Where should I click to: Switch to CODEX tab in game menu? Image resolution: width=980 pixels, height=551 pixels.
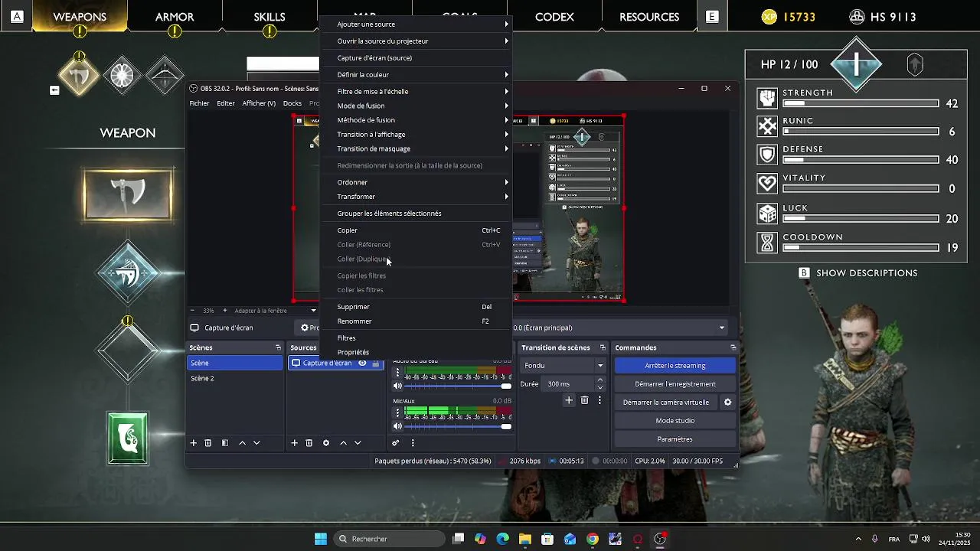click(x=554, y=17)
